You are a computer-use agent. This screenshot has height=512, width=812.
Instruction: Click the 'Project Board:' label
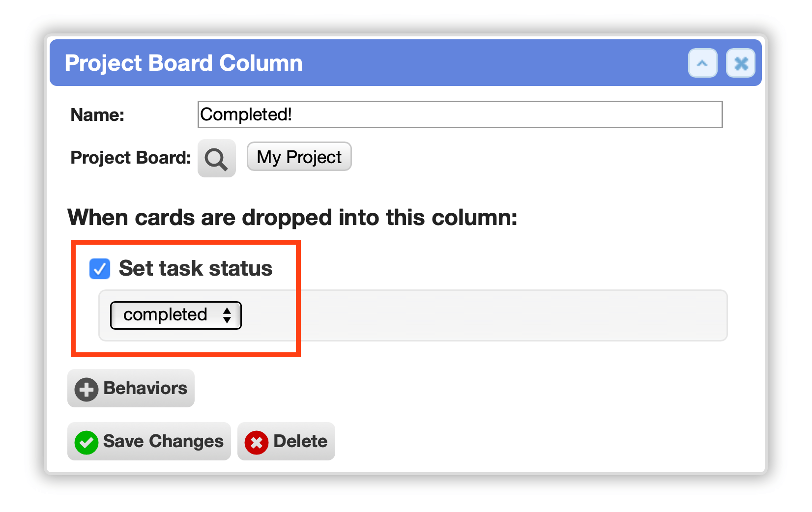(131, 158)
